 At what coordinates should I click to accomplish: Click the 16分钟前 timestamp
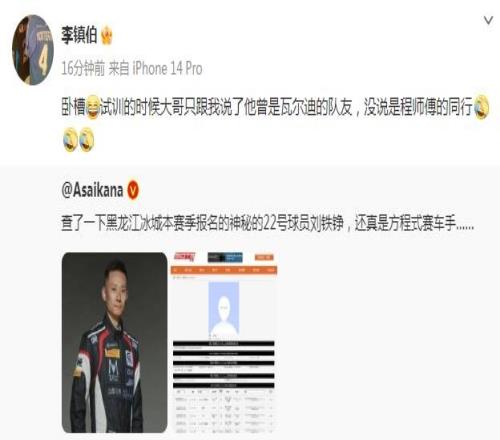(83, 68)
